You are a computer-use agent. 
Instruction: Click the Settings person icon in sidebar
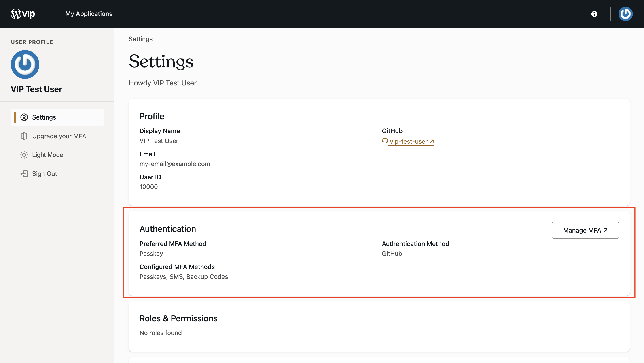[x=24, y=117]
